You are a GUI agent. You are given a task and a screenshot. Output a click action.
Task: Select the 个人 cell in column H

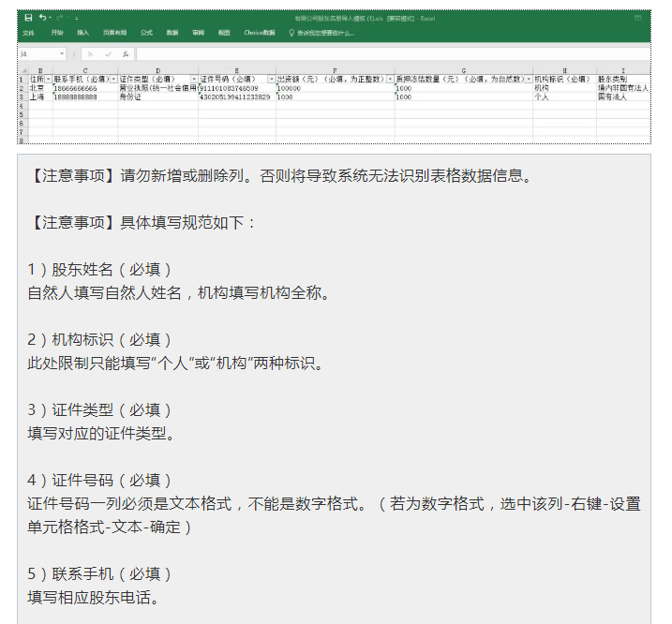564,97
